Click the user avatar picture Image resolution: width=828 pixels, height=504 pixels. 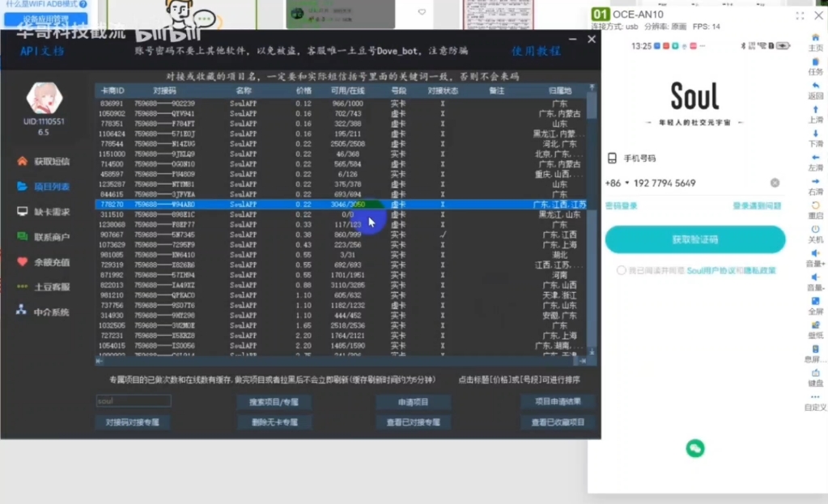click(44, 98)
